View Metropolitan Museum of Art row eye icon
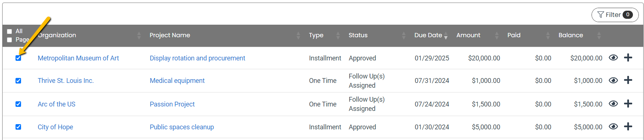This screenshot has height=140, width=644. (x=613, y=58)
